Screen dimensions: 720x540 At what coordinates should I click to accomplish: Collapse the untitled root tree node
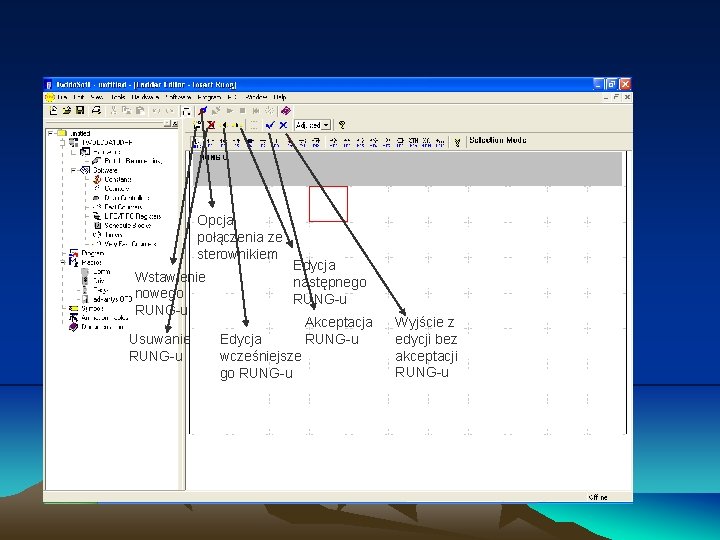51,133
